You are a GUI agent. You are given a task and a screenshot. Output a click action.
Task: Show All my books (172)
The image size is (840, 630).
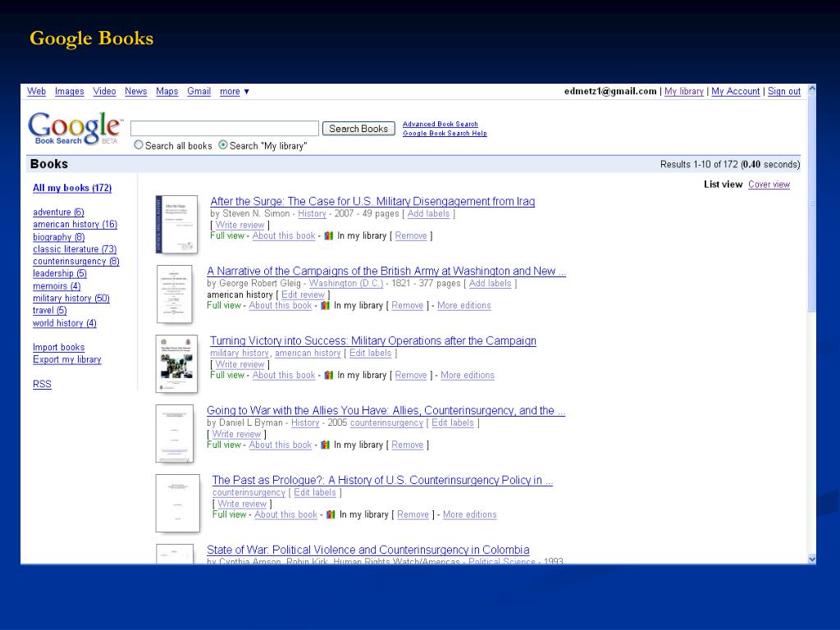[72, 188]
